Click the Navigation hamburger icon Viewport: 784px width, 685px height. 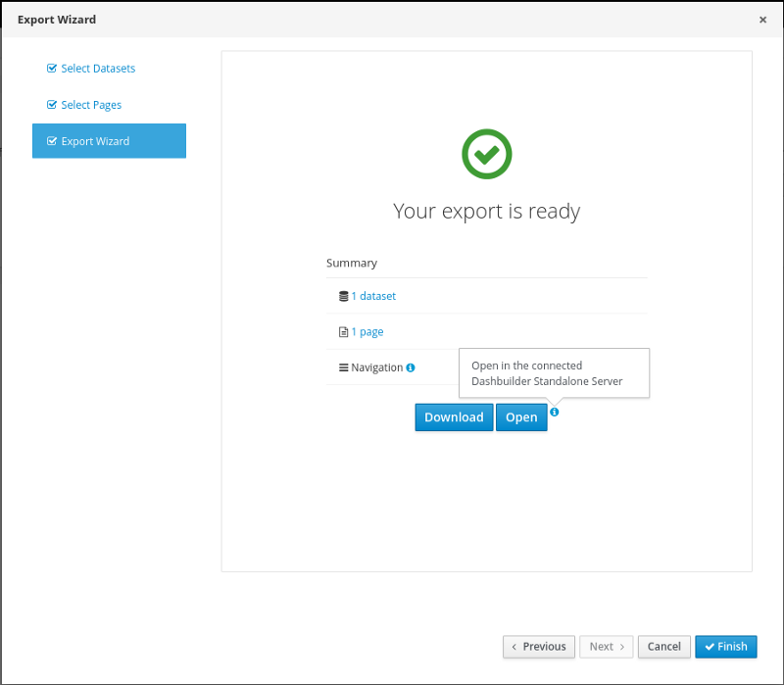[x=343, y=367]
